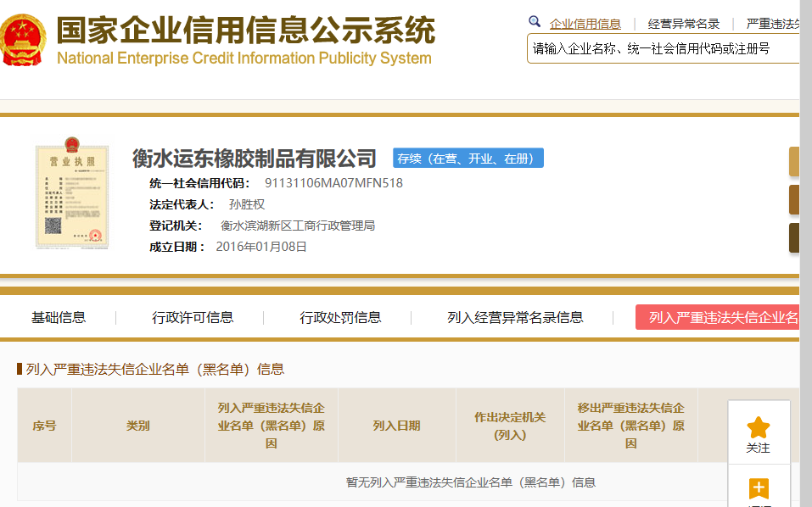Image resolution: width=812 pixels, height=507 pixels.
Task: Click the national emblem logo
Action: coord(23,41)
